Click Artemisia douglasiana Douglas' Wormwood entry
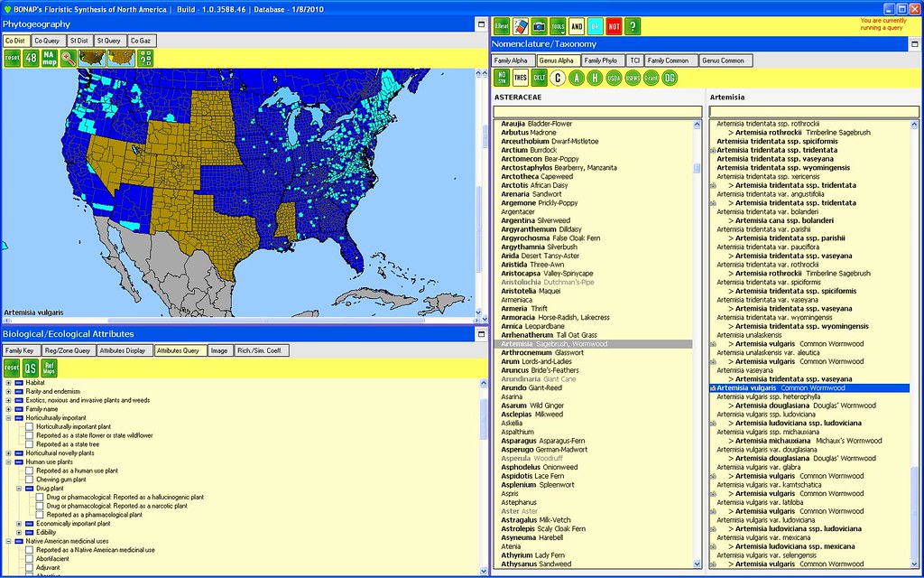 tap(792, 406)
